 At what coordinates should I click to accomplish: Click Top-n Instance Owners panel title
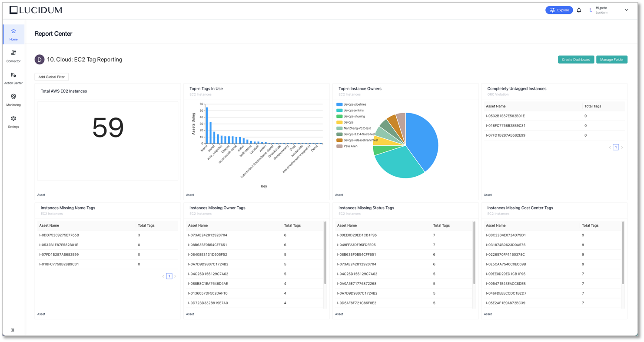[x=360, y=89]
